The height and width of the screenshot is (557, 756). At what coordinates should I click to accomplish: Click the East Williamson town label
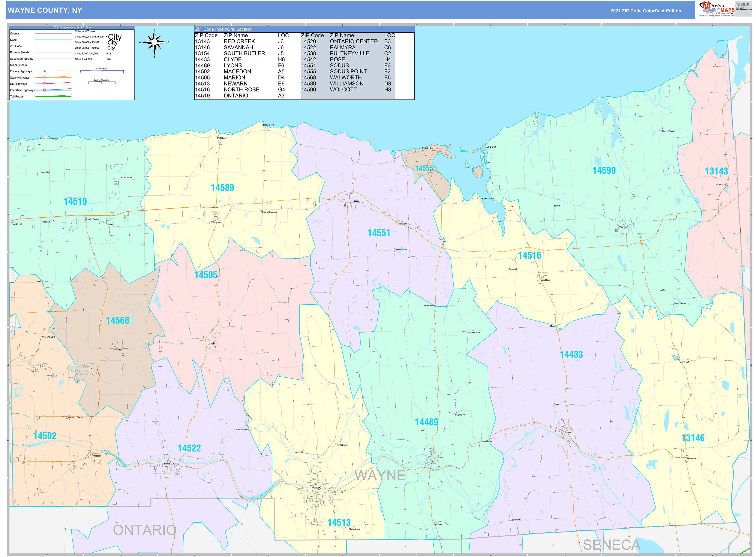(269, 212)
